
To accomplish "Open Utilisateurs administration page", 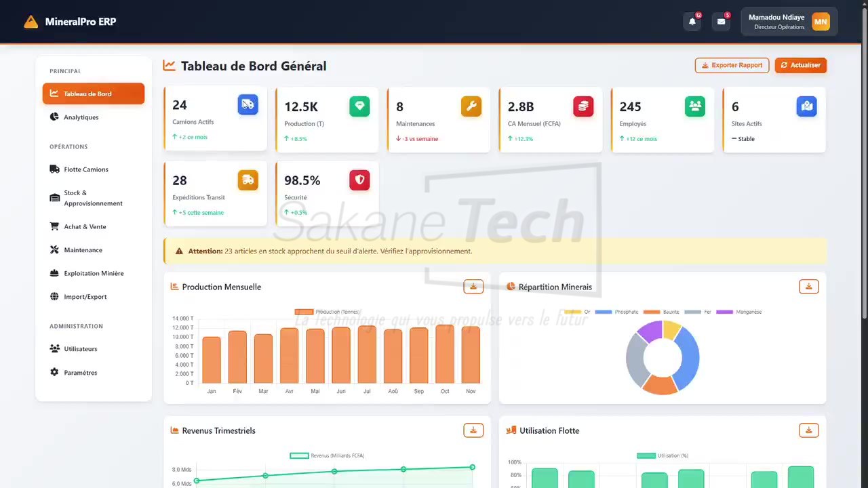I will point(94,349).
